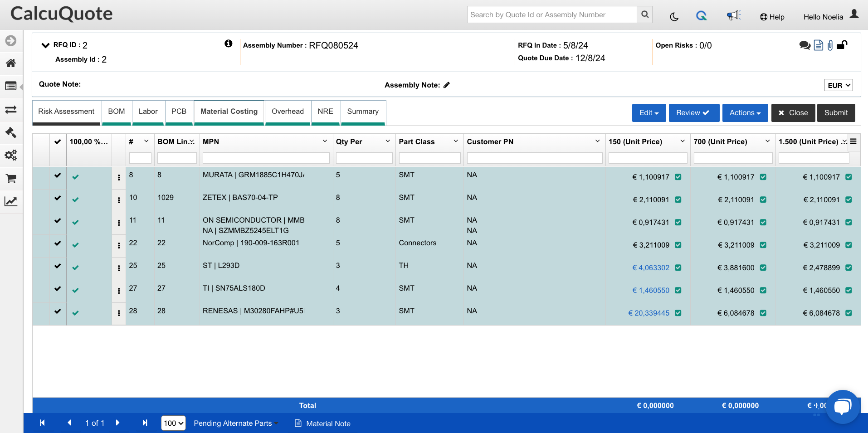This screenshot has height=433, width=868.
Task: Switch to Summary tab
Action: [x=363, y=112]
